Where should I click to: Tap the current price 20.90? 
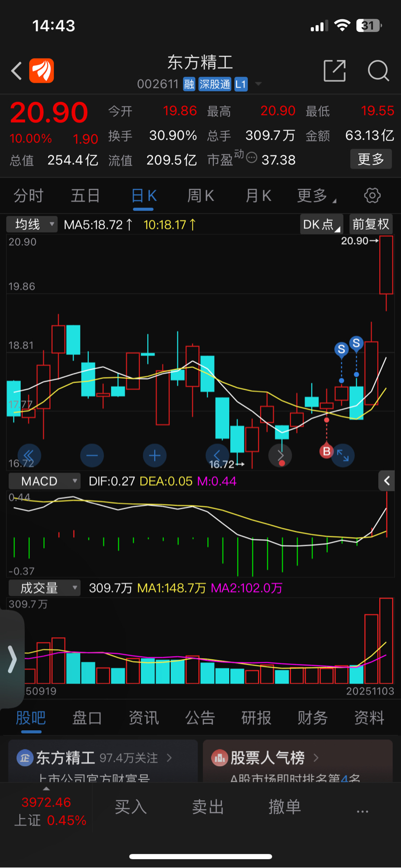[49, 113]
